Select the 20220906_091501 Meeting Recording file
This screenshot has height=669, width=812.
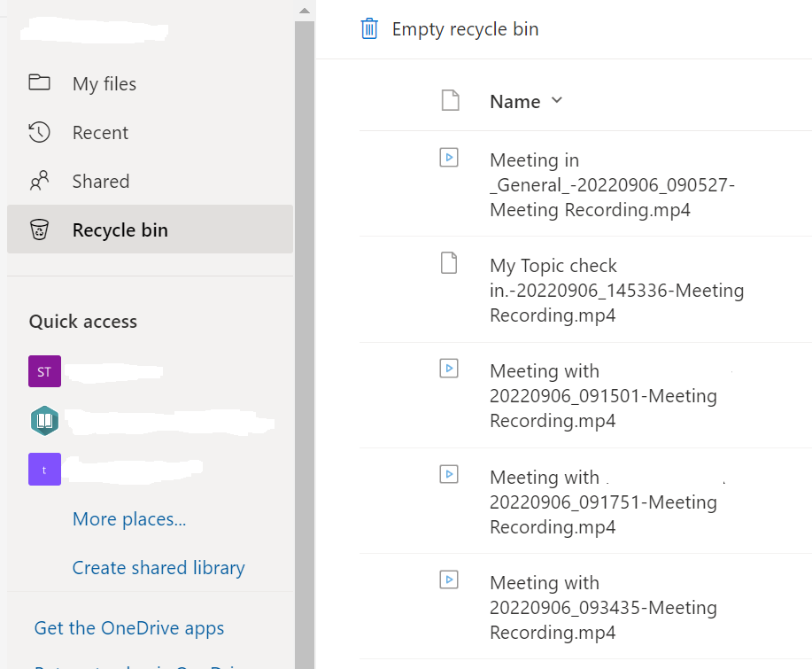pyautogui.click(x=603, y=396)
